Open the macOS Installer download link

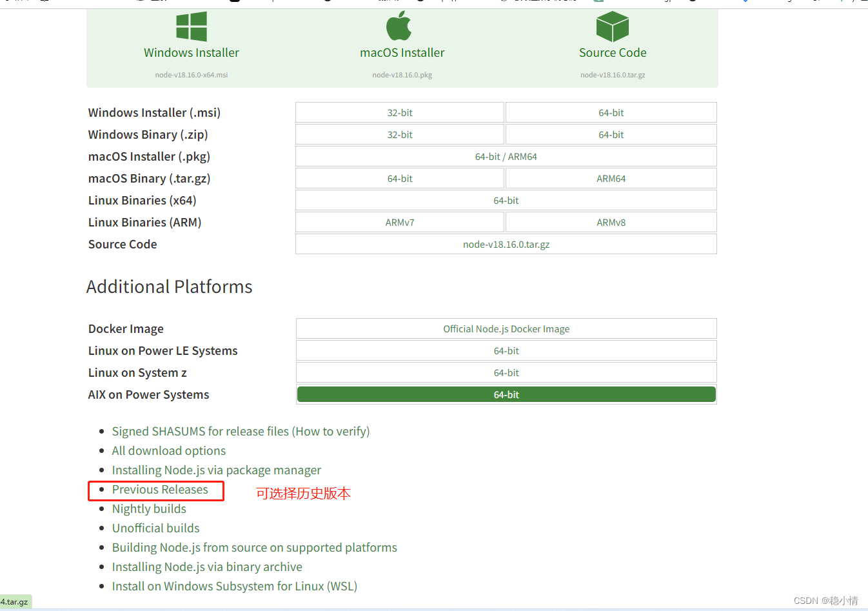402,53
